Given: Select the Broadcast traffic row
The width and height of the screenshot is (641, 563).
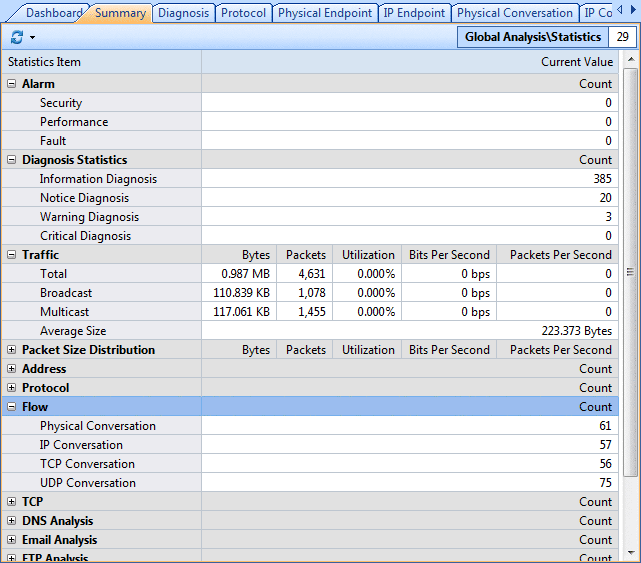Looking at the screenshot, I should pyautogui.click(x=310, y=293).
